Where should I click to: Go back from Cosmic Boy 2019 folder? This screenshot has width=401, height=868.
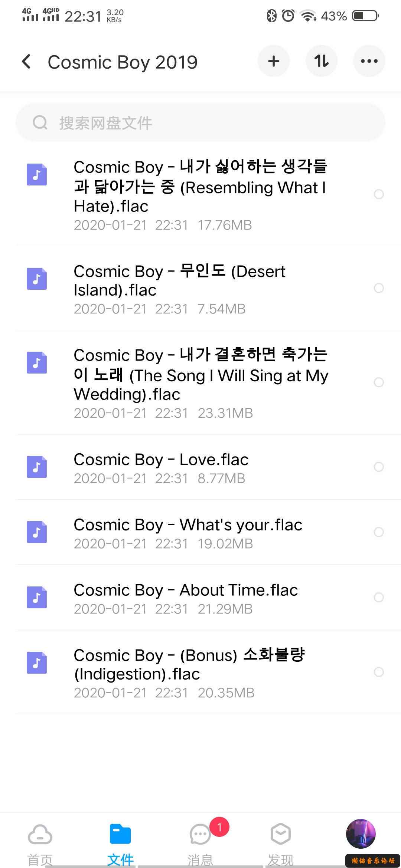26,62
